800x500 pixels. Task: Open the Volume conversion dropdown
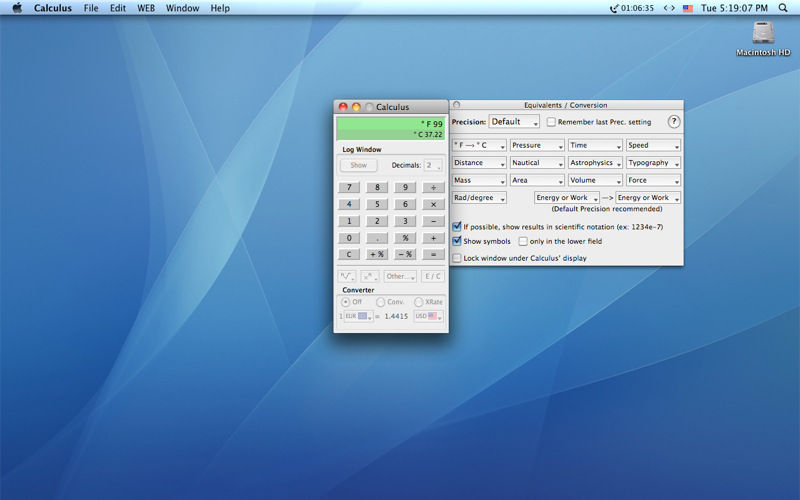(595, 180)
